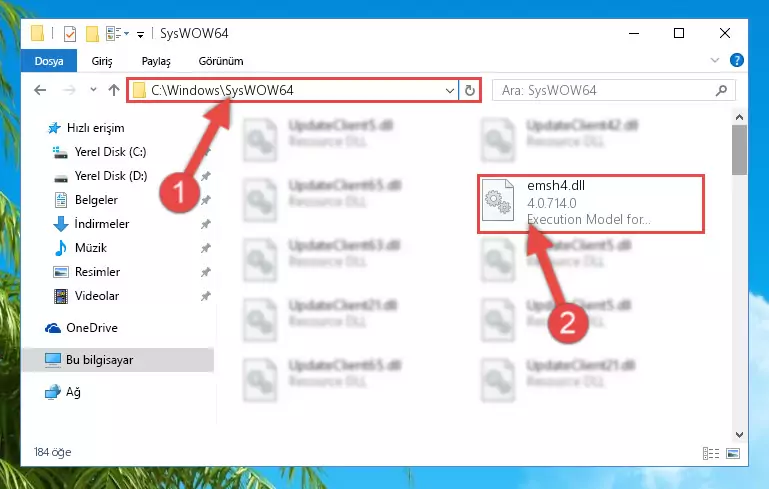Open Müzik folder in sidebar
769x489 pixels.
click(x=91, y=248)
